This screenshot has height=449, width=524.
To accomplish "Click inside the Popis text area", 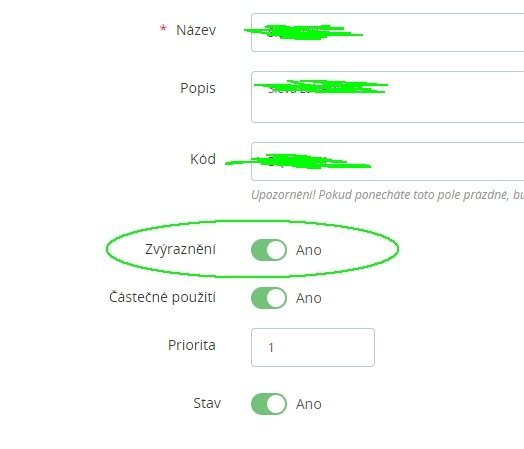I will (x=388, y=97).
